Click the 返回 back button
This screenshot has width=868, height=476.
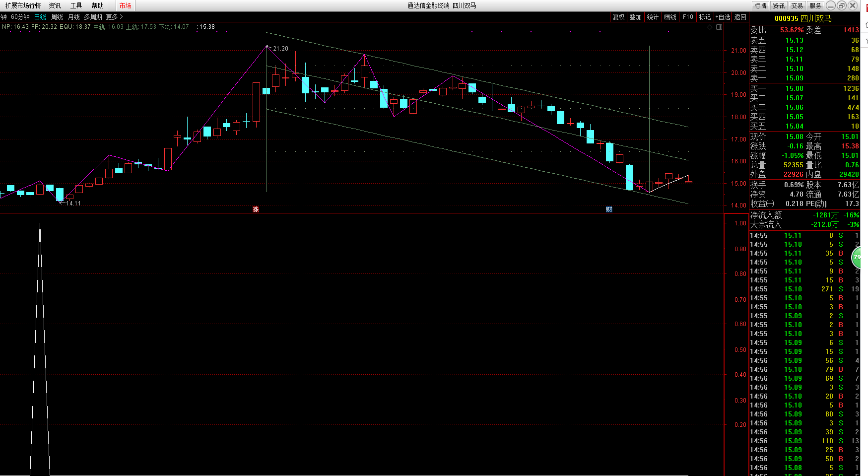tap(740, 17)
